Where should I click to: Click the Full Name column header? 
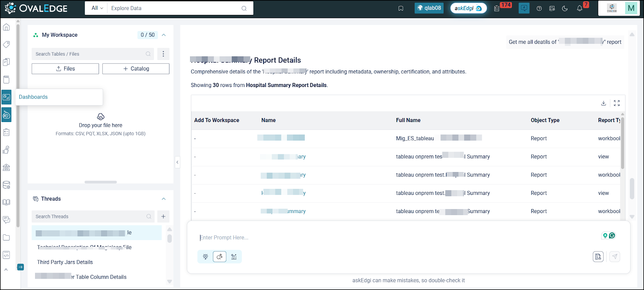(408, 120)
